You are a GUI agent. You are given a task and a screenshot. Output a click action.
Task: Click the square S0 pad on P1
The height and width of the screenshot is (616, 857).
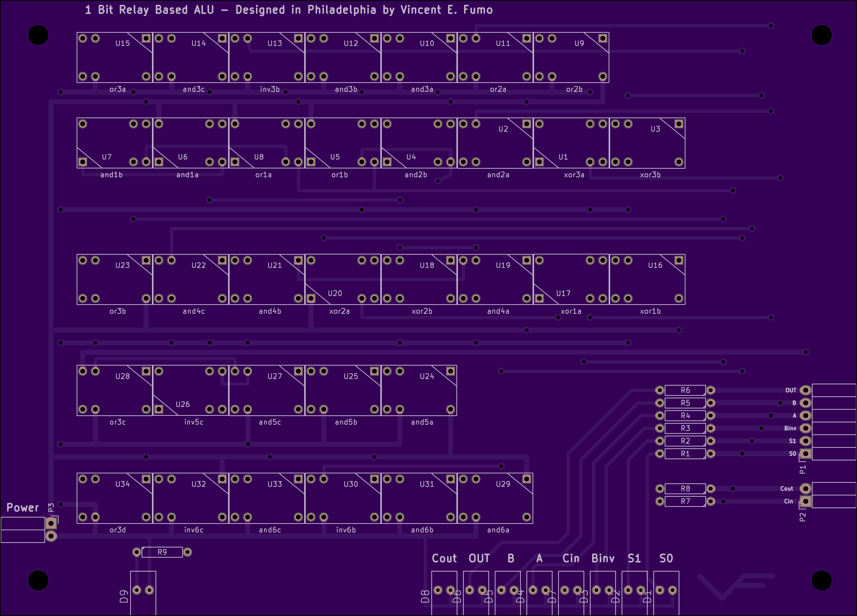[805, 454]
